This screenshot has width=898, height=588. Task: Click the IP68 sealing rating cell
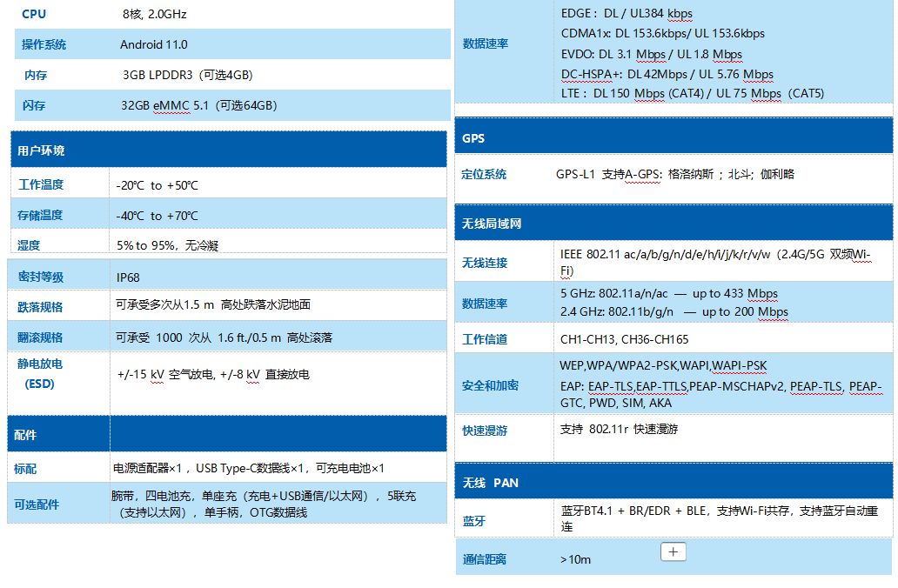128,277
